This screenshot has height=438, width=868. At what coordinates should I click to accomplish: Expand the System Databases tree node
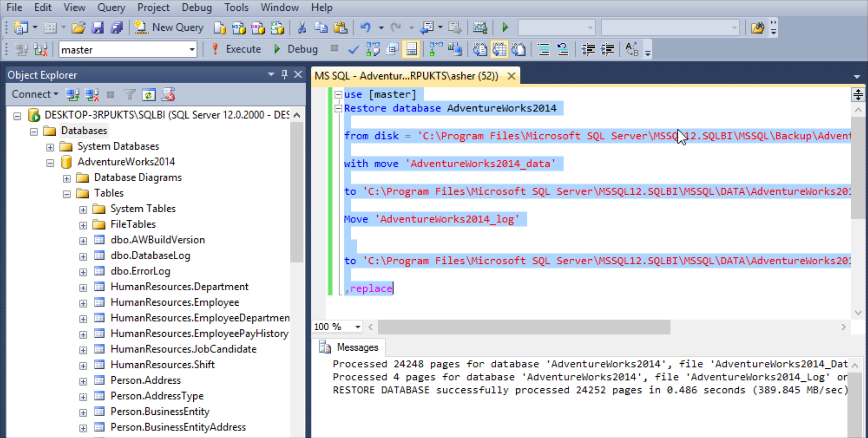(50, 146)
